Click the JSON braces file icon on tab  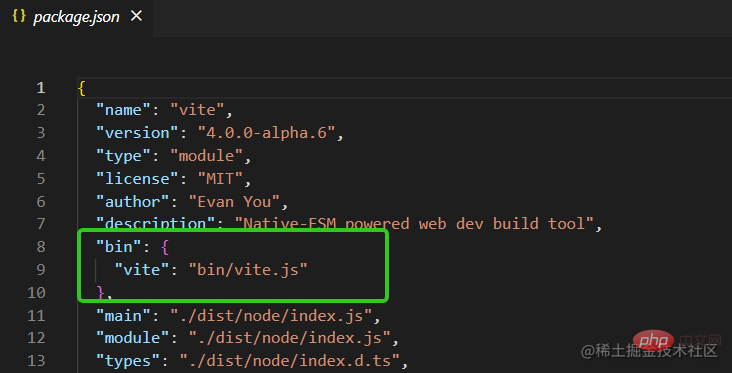pos(19,17)
